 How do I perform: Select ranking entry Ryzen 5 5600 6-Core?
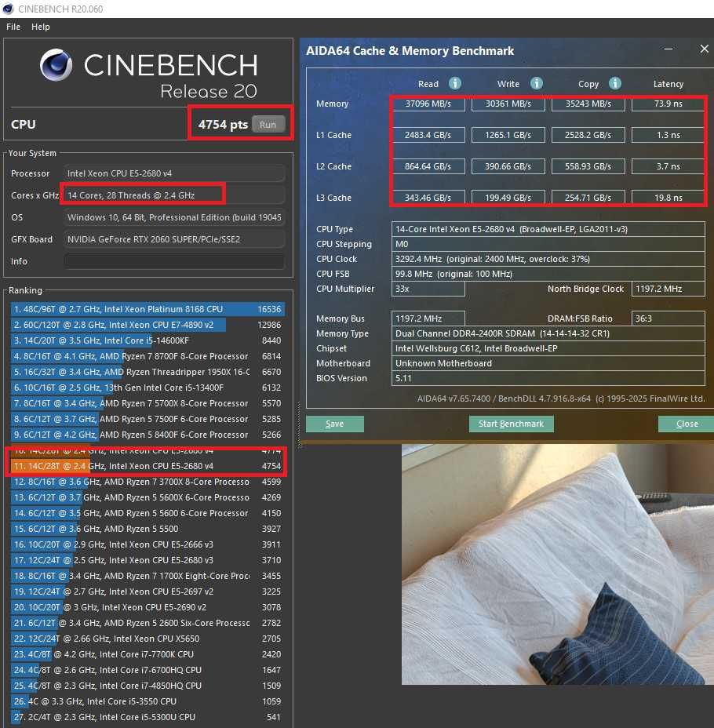point(148,514)
